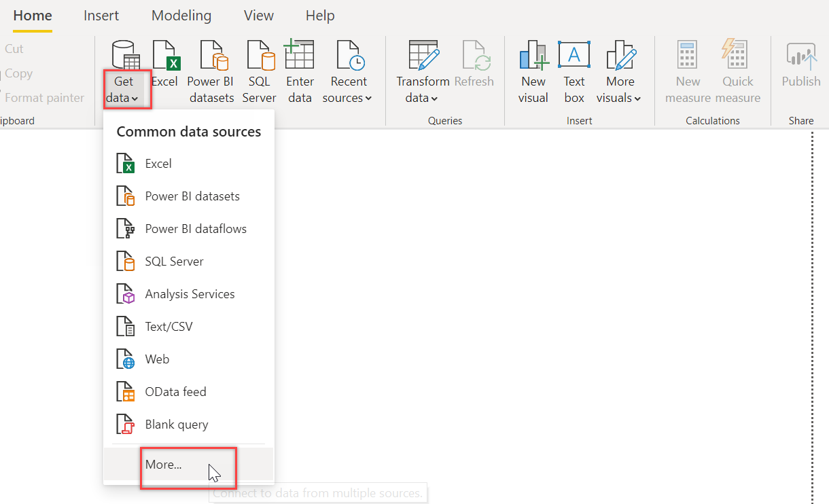Choose Analysis Services in menu
This screenshot has height=504, width=829.
pyautogui.click(x=189, y=294)
